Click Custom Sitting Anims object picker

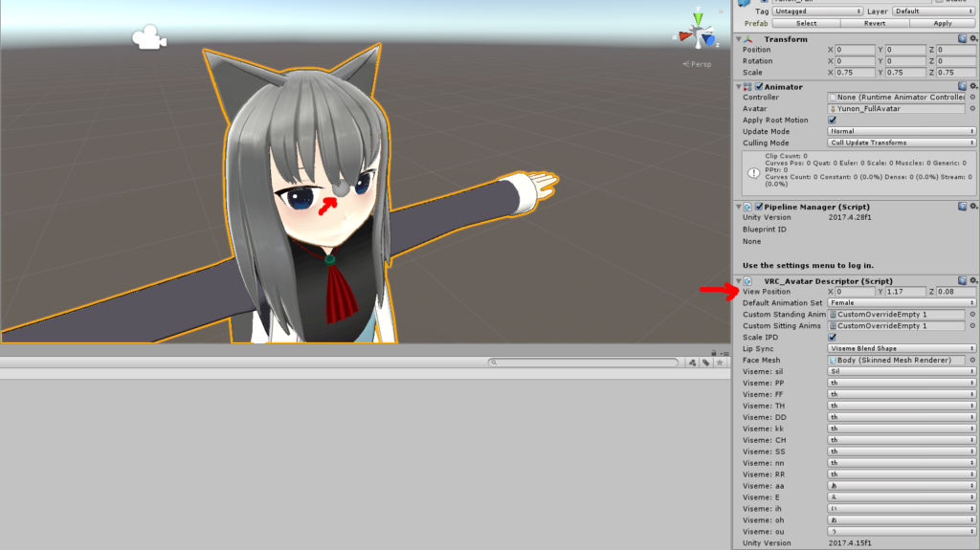pos(972,325)
